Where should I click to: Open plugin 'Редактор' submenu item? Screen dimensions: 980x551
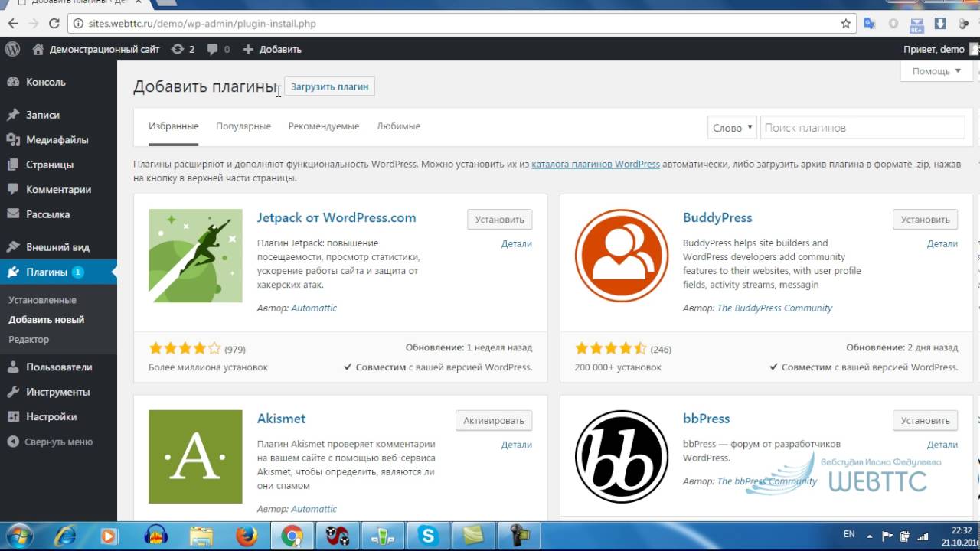(29, 339)
